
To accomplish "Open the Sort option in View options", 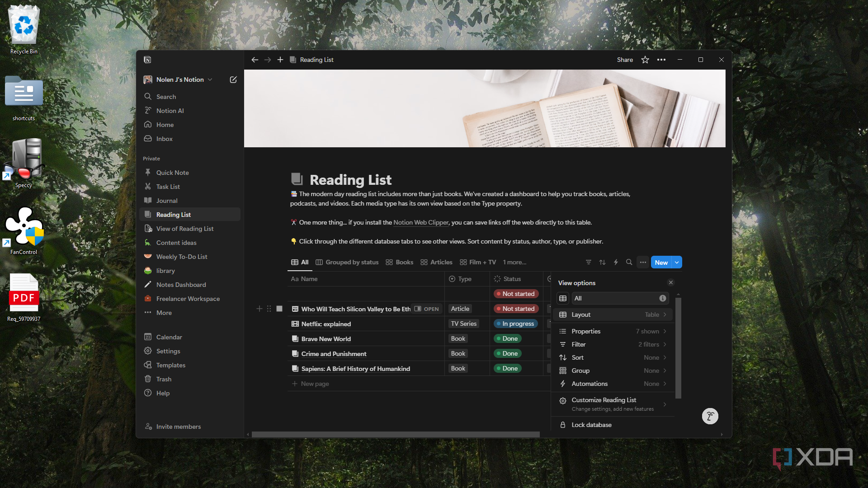I will pos(613,357).
